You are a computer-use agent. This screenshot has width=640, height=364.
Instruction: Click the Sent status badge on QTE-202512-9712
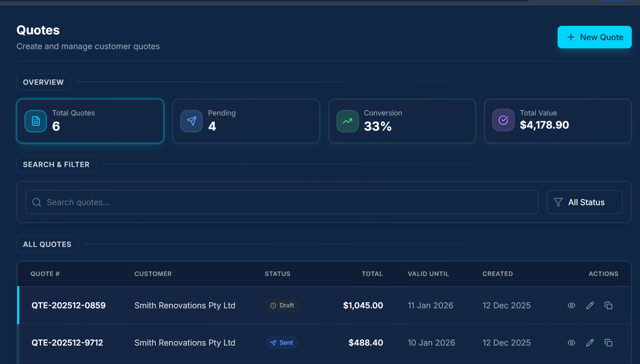(282, 343)
